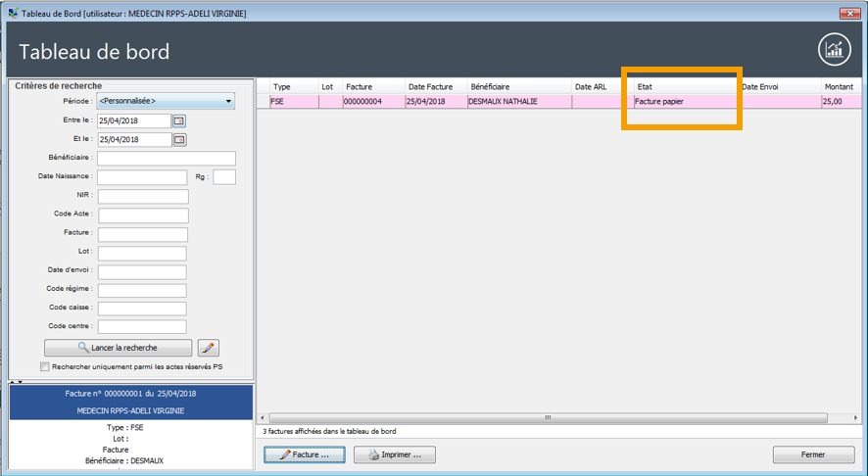Click the Imprimer printer button
Image resolution: width=868 pixels, height=476 pixels.
(x=394, y=455)
